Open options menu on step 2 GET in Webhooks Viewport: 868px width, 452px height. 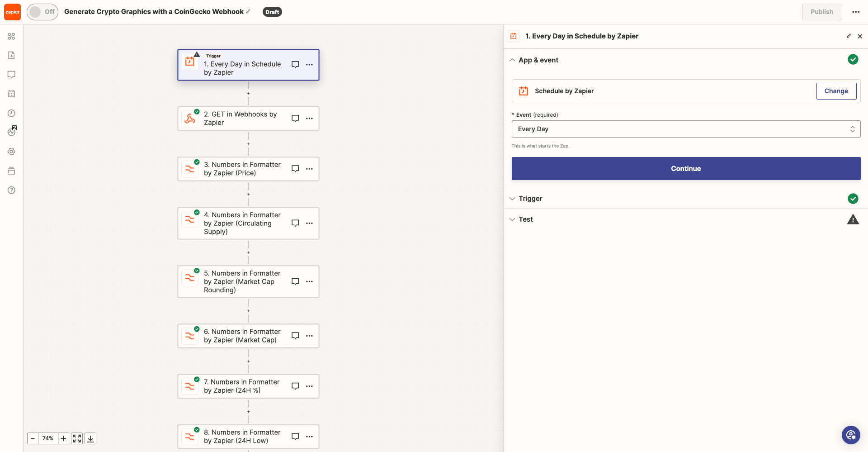tap(310, 118)
